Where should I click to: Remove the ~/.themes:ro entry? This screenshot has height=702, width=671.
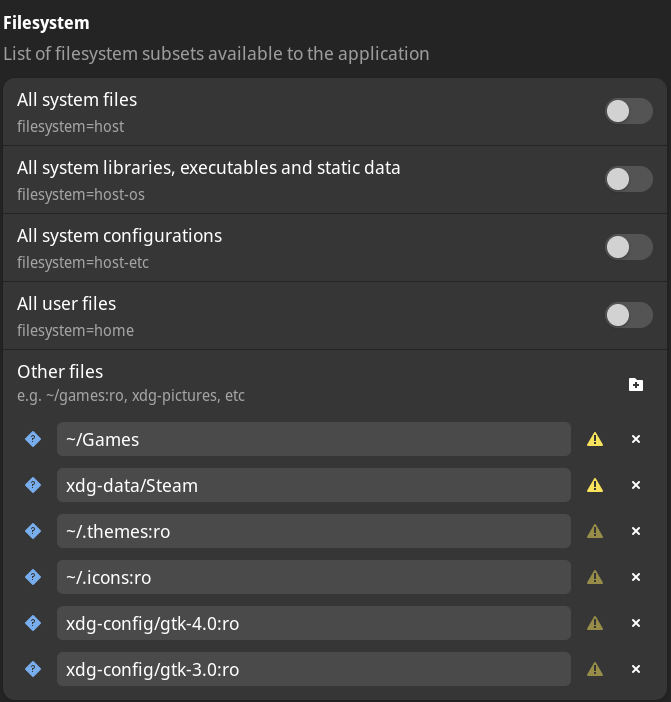(x=636, y=531)
